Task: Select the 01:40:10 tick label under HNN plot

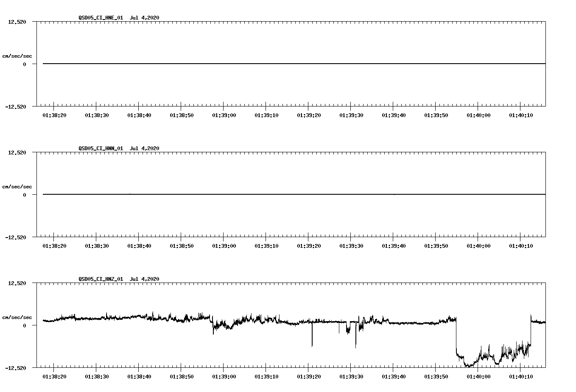Action: [521, 246]
